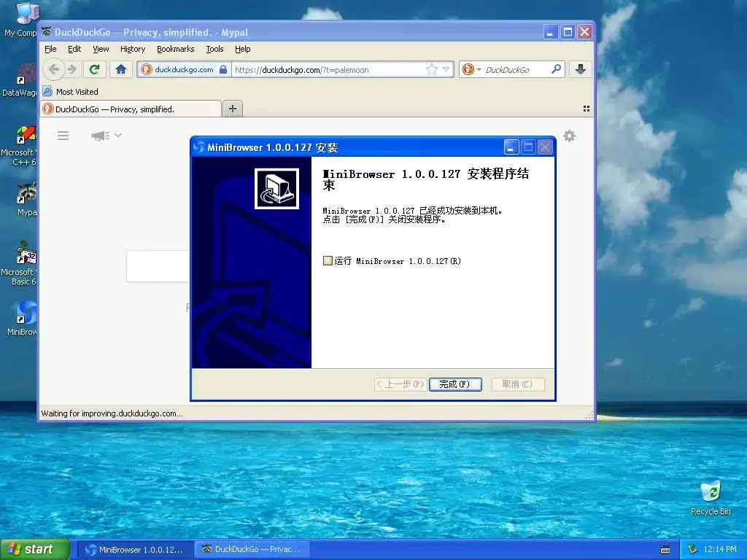Open a new tab with plus button
The image size is (747, 560).
[x=233, y=109]
